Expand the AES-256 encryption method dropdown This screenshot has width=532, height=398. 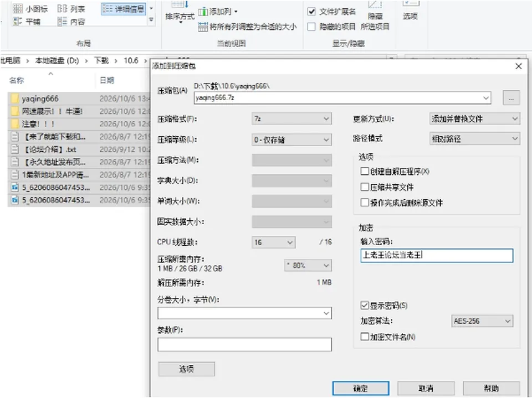pyautogui.click(x=482, y=321)
